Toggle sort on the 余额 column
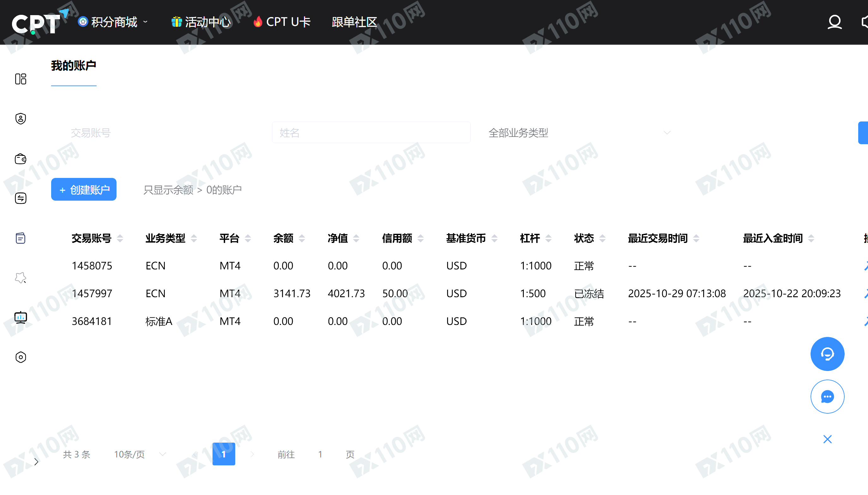The width and height of the screenshot is (868, 495). pyautogui.click(x=302, y=238)
